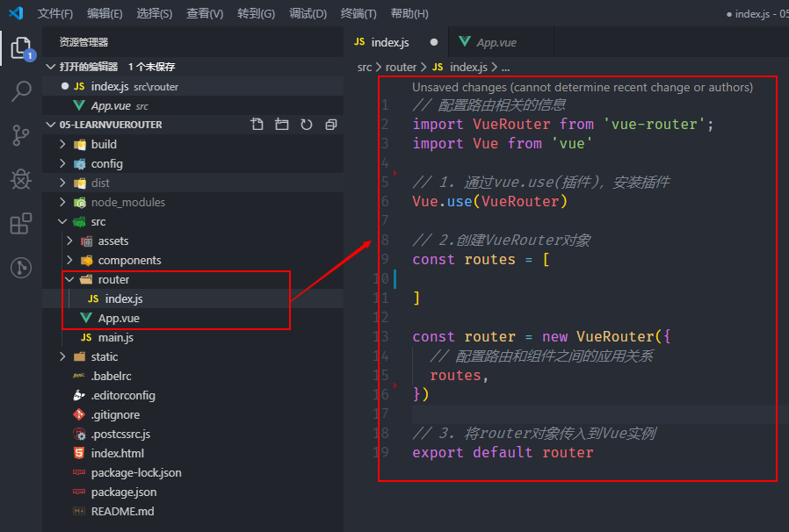Open the Extensions view
The height and width of the screenshot is (532, 789).
click(21, 223)
